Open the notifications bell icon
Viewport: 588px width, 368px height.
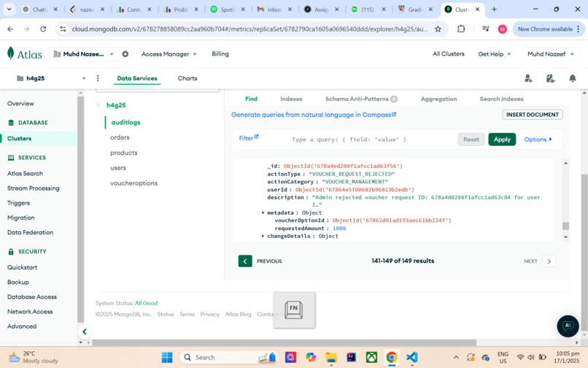[x=573, y=78]
